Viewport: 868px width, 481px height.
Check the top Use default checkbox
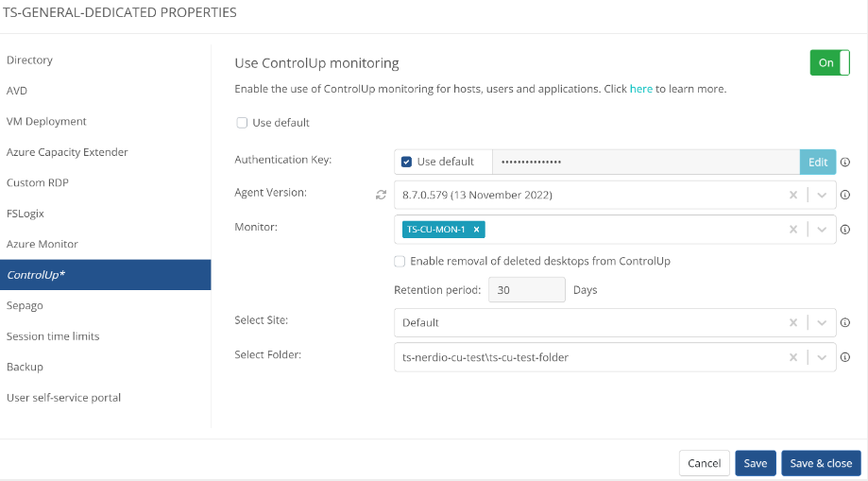click(x=242, y=123)
